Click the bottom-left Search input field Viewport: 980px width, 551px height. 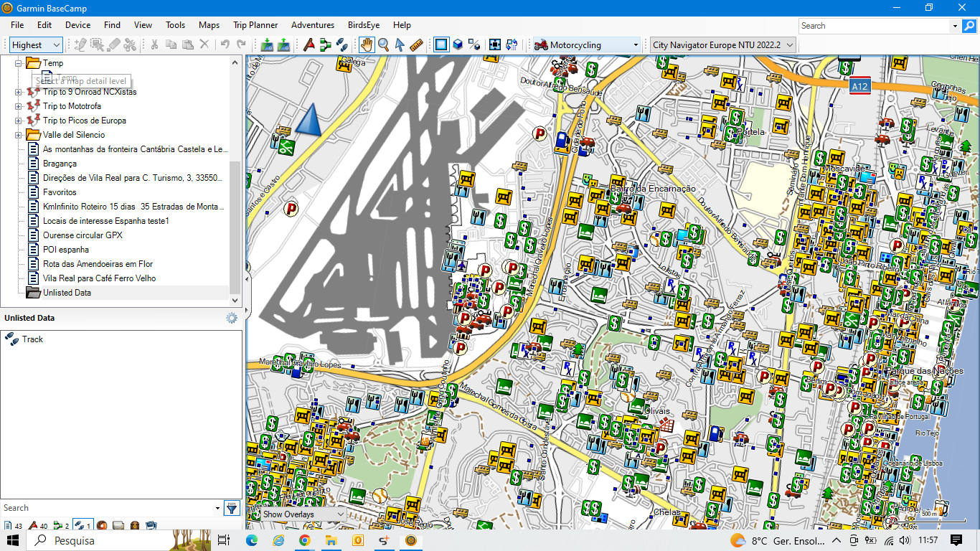[x=108, y=508]
